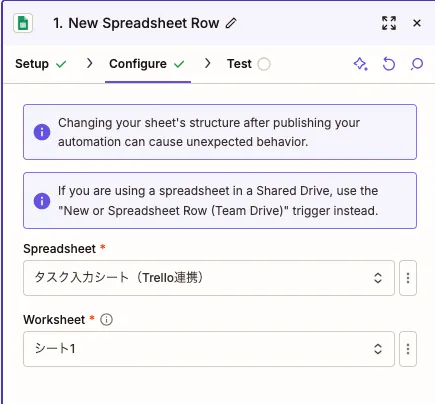The width and height of the screenshot is (435, 404).
Task: Click the sheet structure change info notice
Action: tap(220, 132)
